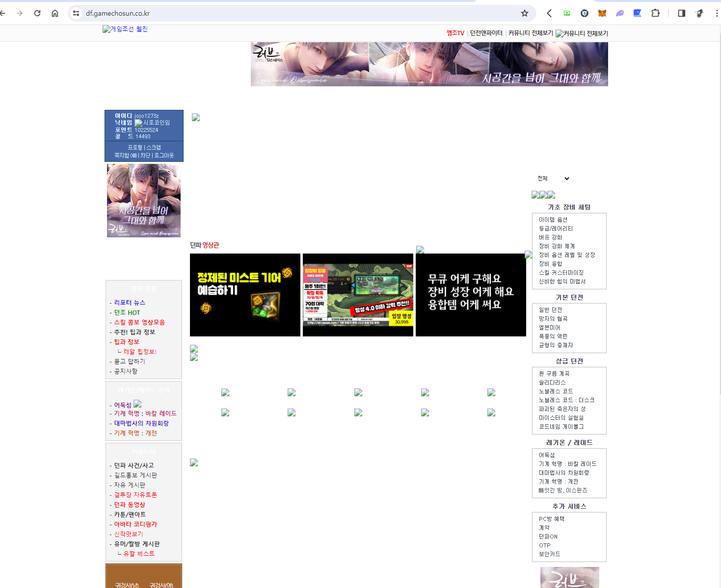Viewport: 721px width, 588px height.
Task: Play the 정제된 미스트 기어 video thumbnail
Action: coord(245,295)
